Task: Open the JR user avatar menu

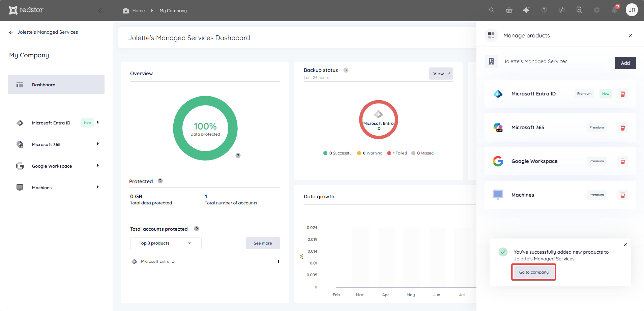Action: [x=632, y=10]
